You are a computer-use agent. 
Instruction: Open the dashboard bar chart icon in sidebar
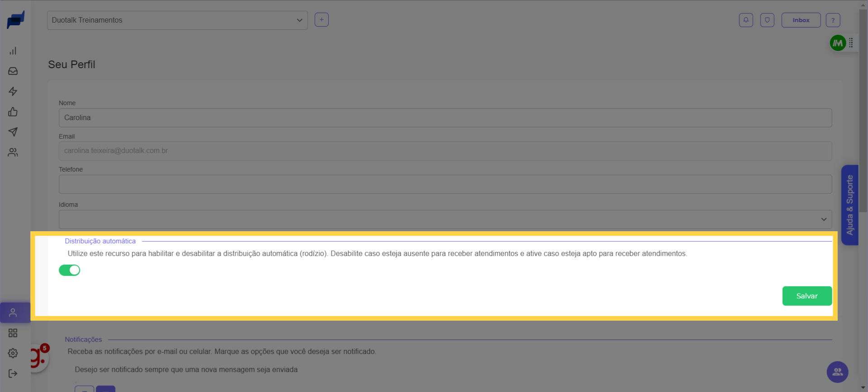[13, 51]
